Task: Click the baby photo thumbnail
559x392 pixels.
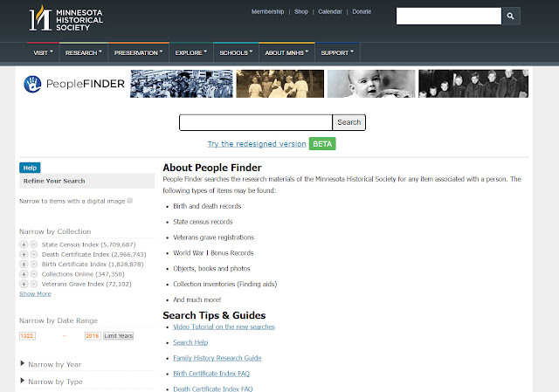Action: (x=371, y=84)
